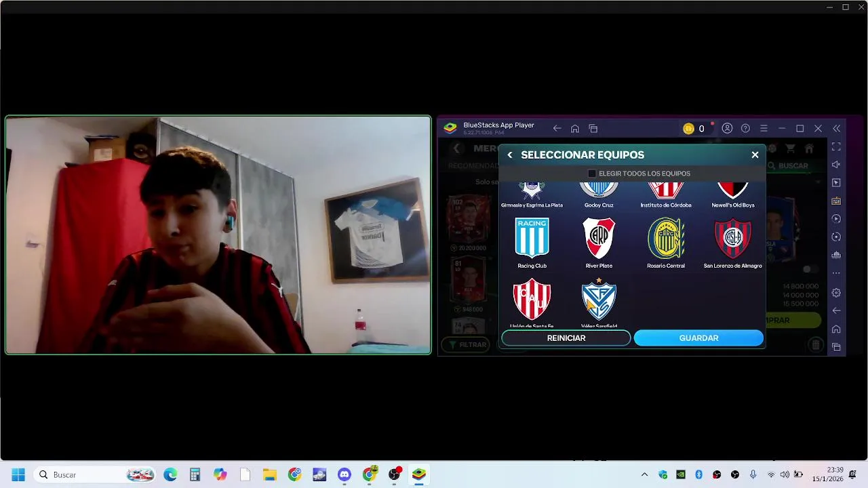Open the multi-instance manager icon in BlueStacks sidebar
The width and height of the screenshot is (868, 488).
(836, 256)
